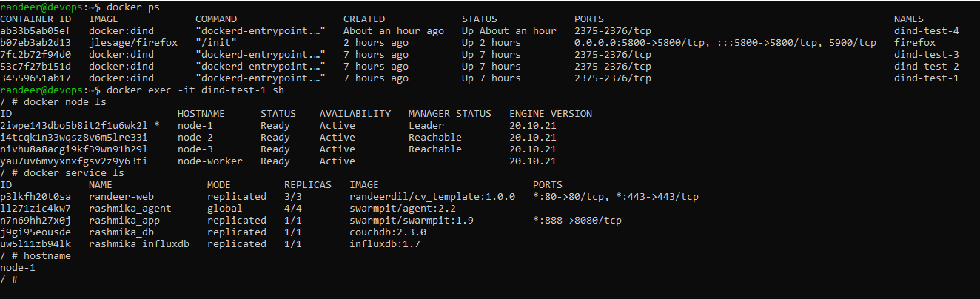The image size is (980, 299).
Task: Click the "Up 2 hours" status
Action: pos(491,43)
